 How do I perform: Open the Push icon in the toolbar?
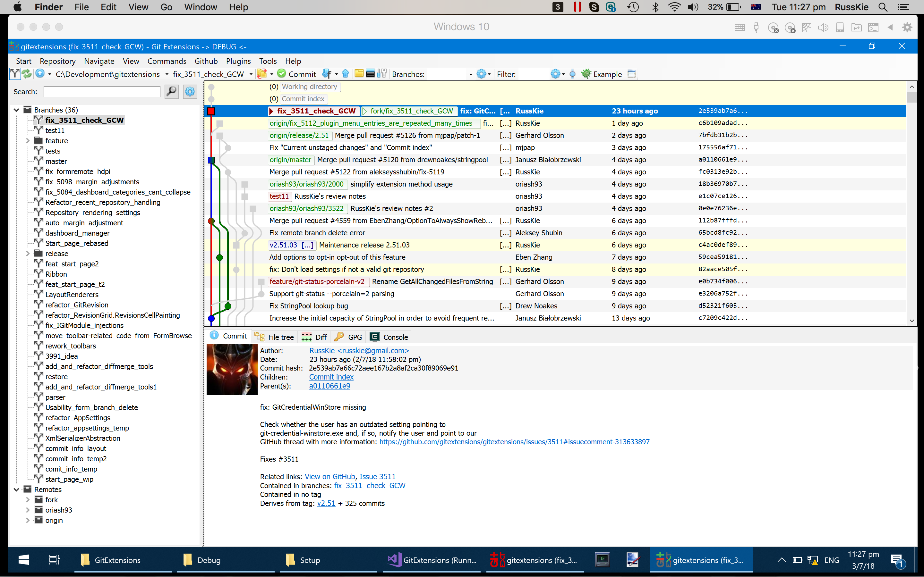click(346, 74)
